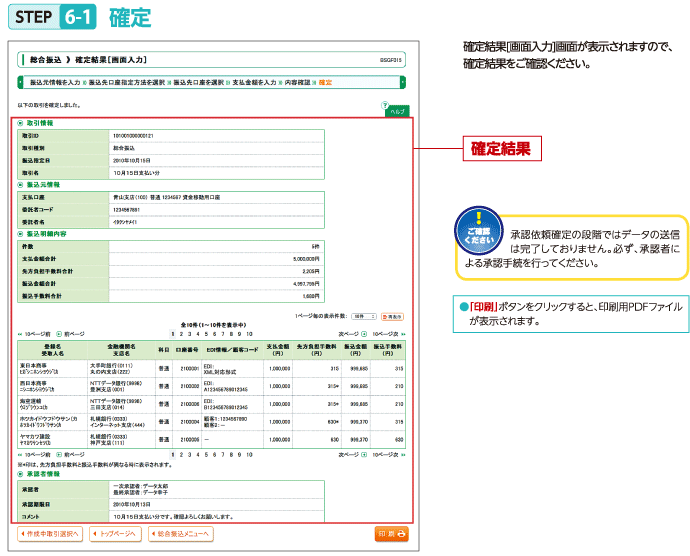This screenshot has height=556, width=690.
Task: Select page 7 in bottom pagination
Action: [223, 455]
